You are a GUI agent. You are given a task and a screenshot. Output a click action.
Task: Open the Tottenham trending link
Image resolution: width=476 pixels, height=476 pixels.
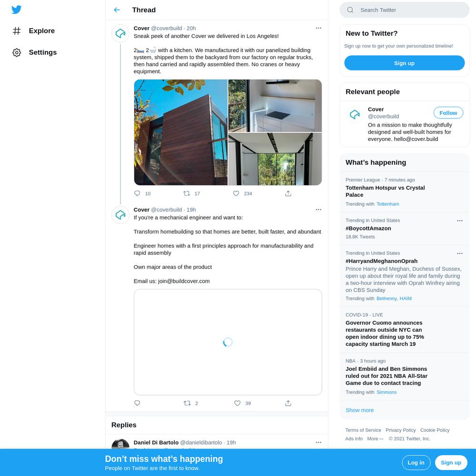pyautogui.click(x=387, y=204)
